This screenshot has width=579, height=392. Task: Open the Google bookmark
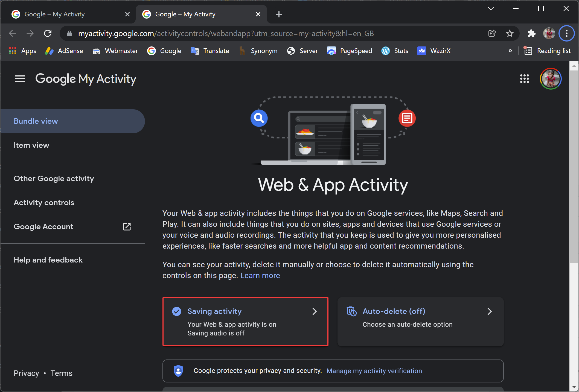164,51
